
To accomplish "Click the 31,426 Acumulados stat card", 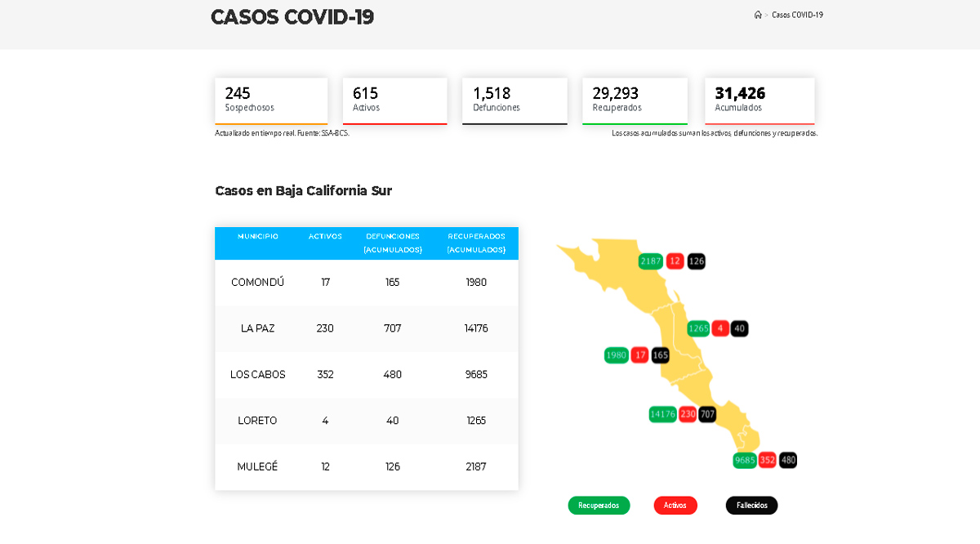I will tap(759, 100).
